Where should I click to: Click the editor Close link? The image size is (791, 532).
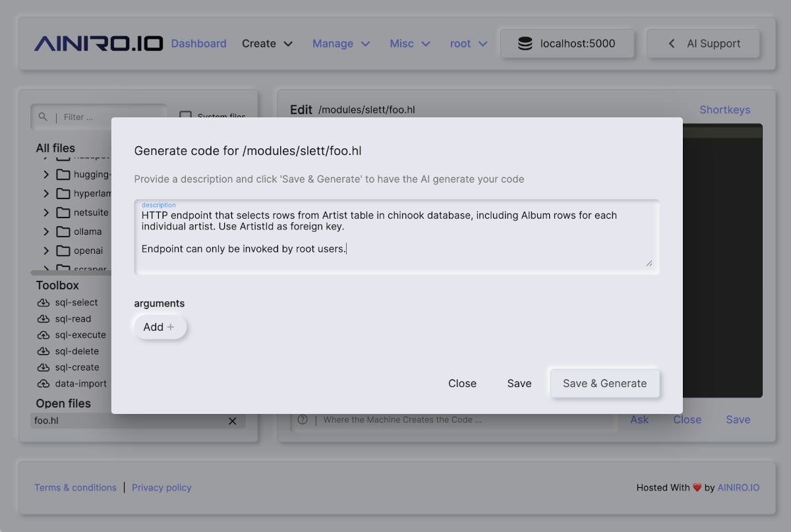(x=688, y=420)
